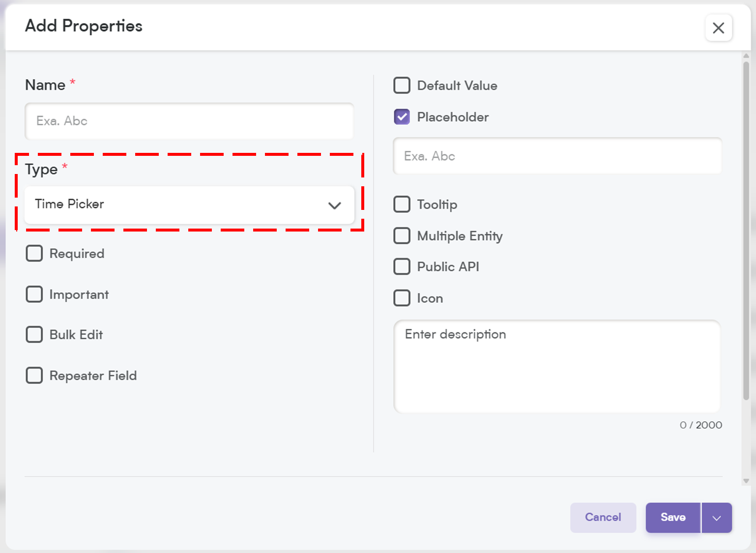Uncheck the Placeholder checkbox
The height and width of the screenshot is (553, 756).
coord(402,117)
